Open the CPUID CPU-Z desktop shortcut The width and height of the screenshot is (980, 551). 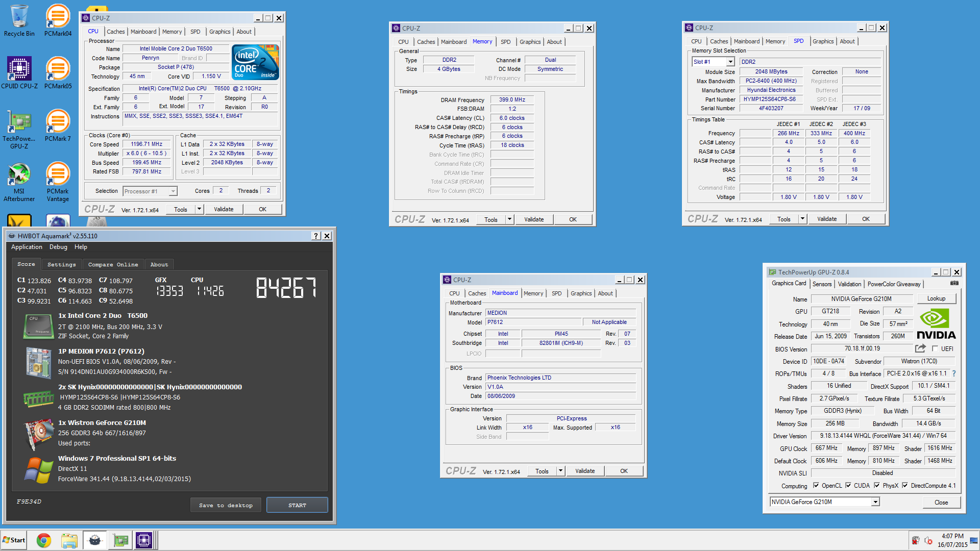point(19,72)
